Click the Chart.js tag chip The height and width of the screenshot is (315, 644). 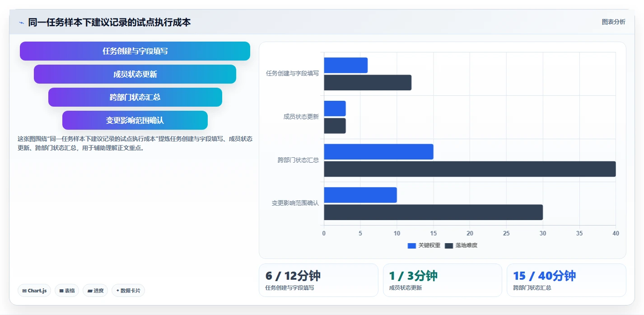pos(34,291)
